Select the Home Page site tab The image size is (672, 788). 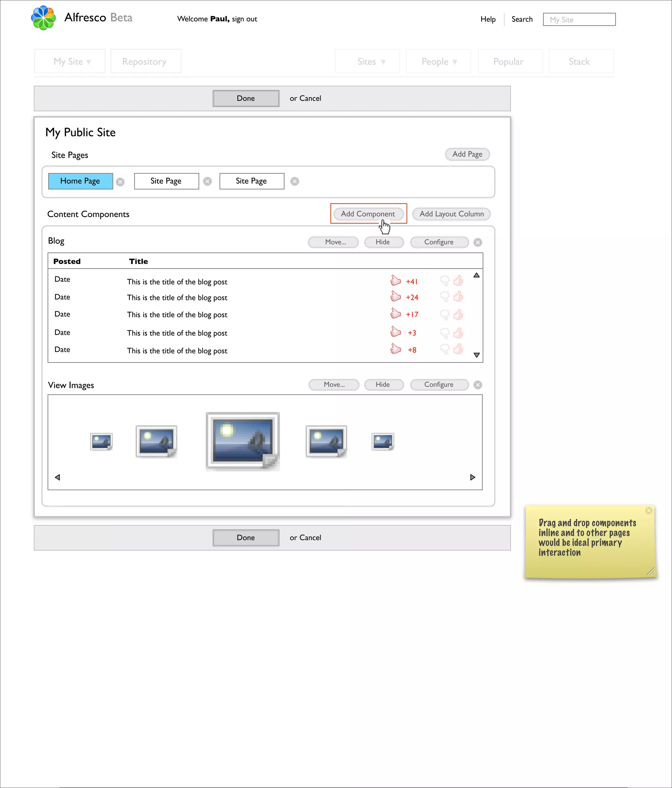coord(81,181)
